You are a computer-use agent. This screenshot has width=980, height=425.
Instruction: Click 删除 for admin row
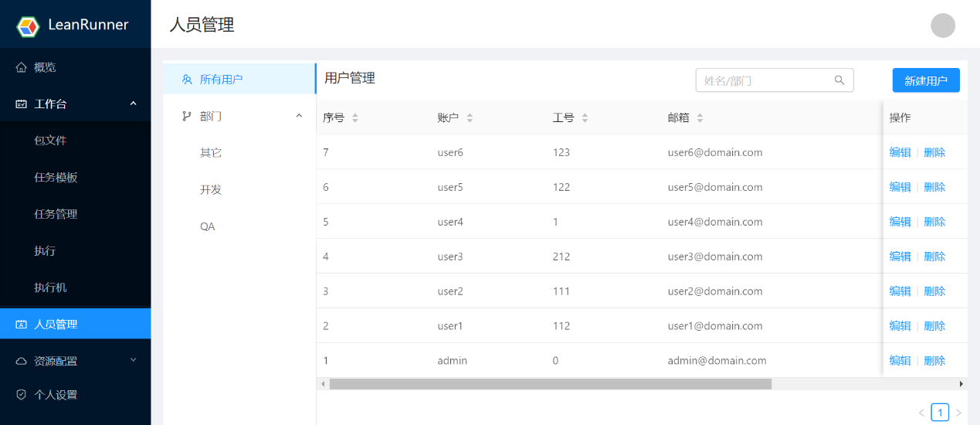(x=934, y=360)
